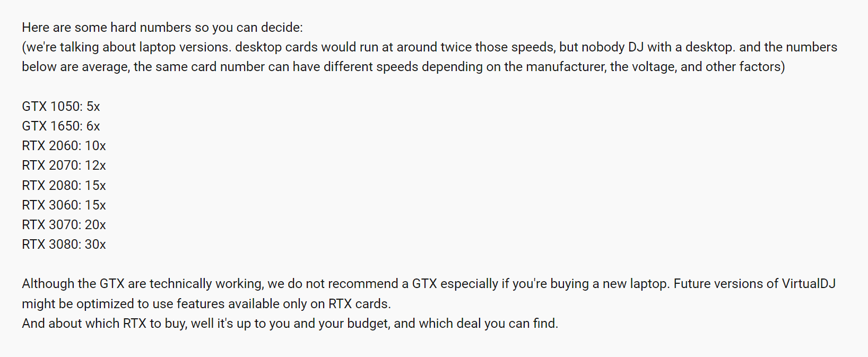
Task: Click the word "VirtualDJ" in the paragraph
Action: [x=809, y=284]
